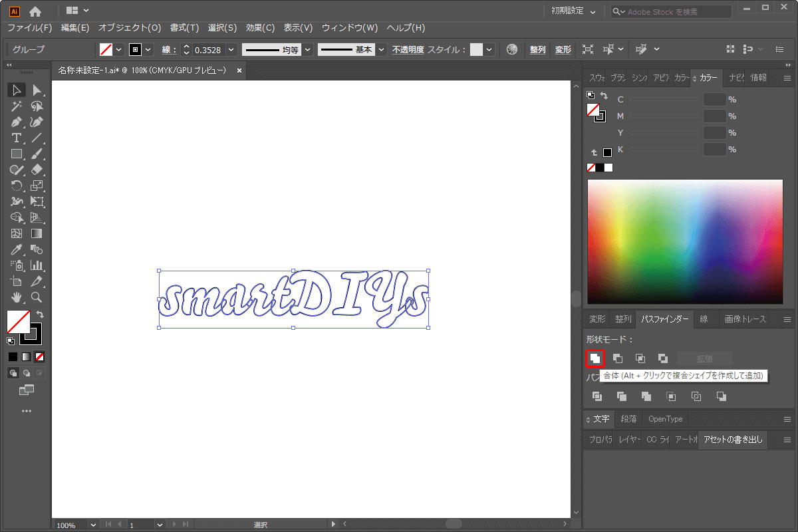
Task: Select the Artboard tool
Action: [17, 281]
